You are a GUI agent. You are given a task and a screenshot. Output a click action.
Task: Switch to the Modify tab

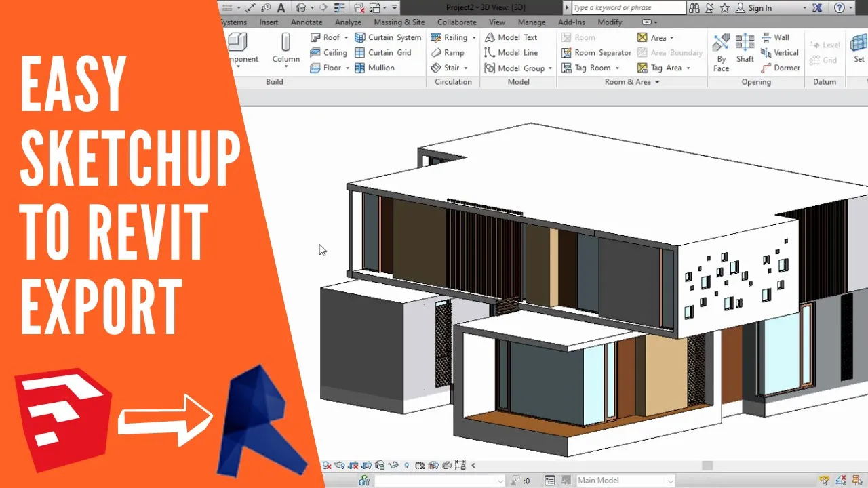610,22
